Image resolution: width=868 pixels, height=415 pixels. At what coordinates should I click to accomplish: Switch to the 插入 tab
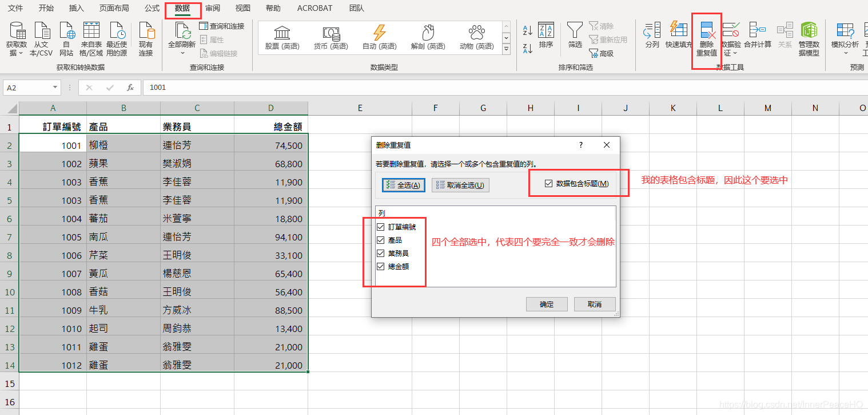tap(76, 9)
